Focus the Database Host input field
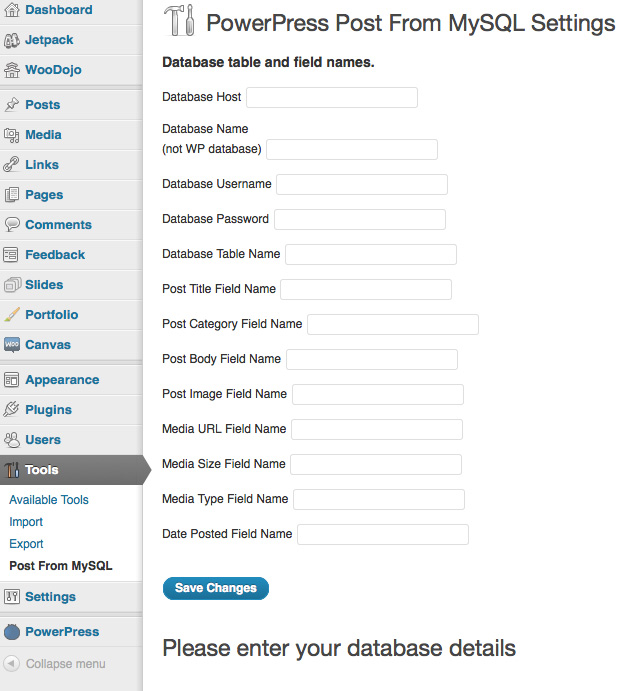Screen dimensions: 641x691 point(331,97)
